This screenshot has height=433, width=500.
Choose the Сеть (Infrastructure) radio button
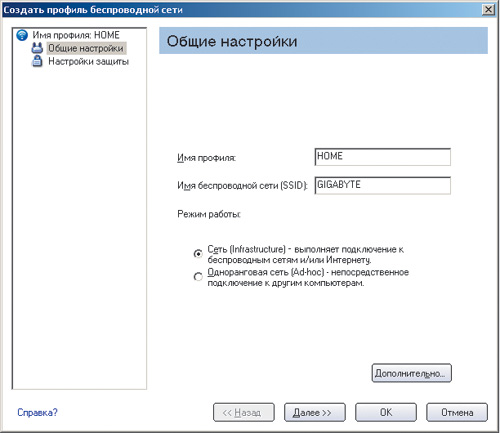(198, 254)
